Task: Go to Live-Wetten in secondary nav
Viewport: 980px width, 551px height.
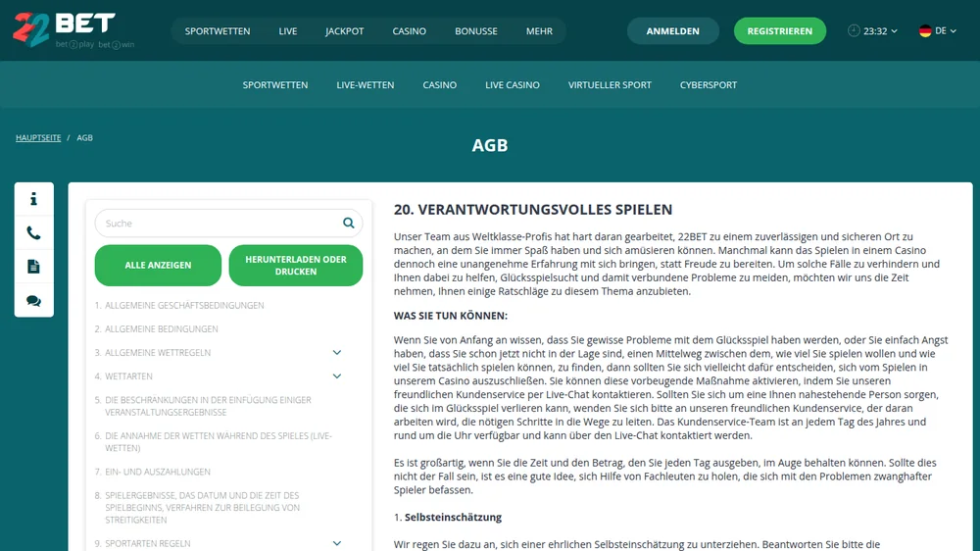Action: pyautogui.click(x=366, y=85)
